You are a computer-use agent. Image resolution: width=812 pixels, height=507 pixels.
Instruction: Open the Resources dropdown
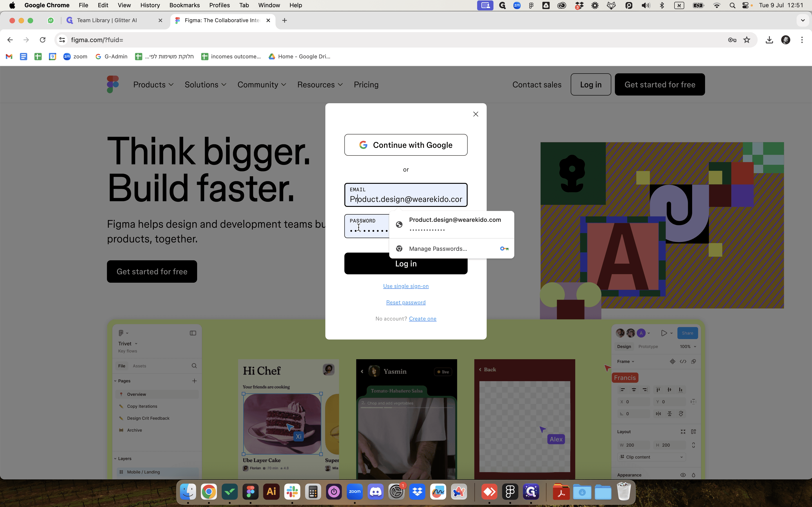point(320,84)
